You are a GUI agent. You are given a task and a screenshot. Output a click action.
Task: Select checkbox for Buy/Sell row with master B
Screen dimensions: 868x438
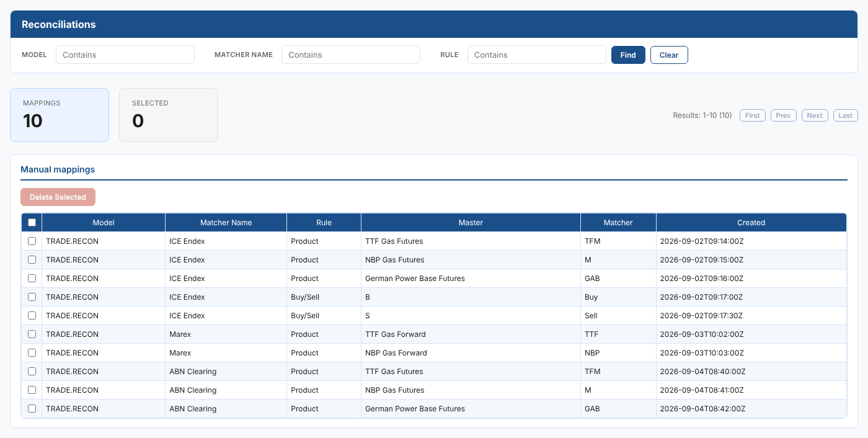pyautogui.click(x=32, y=297)
